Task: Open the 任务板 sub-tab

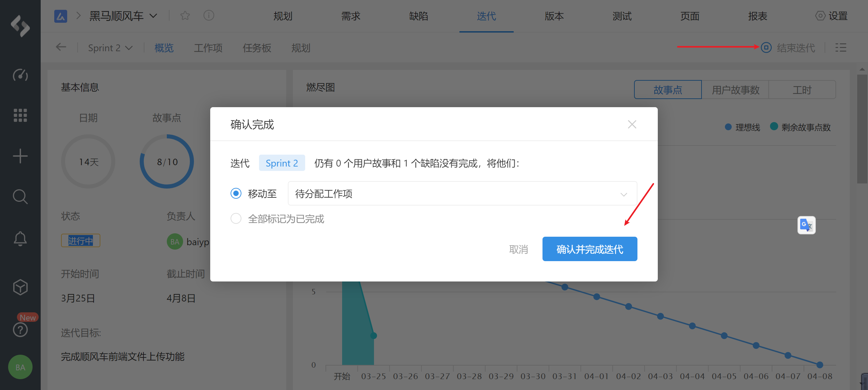Action: (257, 48)
